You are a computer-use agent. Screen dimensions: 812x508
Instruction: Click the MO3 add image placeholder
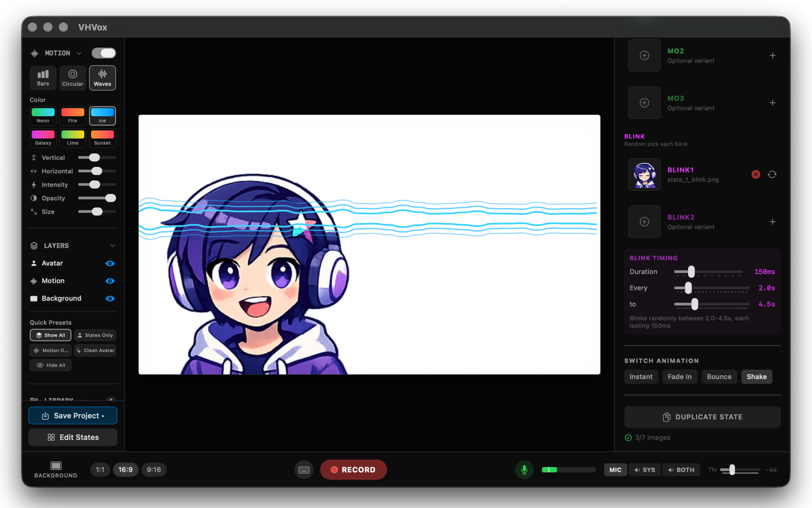(644, 103)
